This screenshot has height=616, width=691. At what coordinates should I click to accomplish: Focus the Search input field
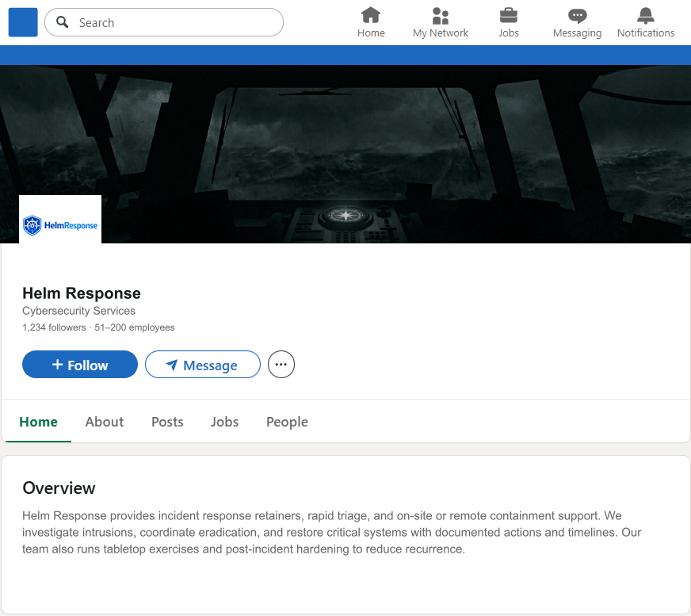[164, 22]
